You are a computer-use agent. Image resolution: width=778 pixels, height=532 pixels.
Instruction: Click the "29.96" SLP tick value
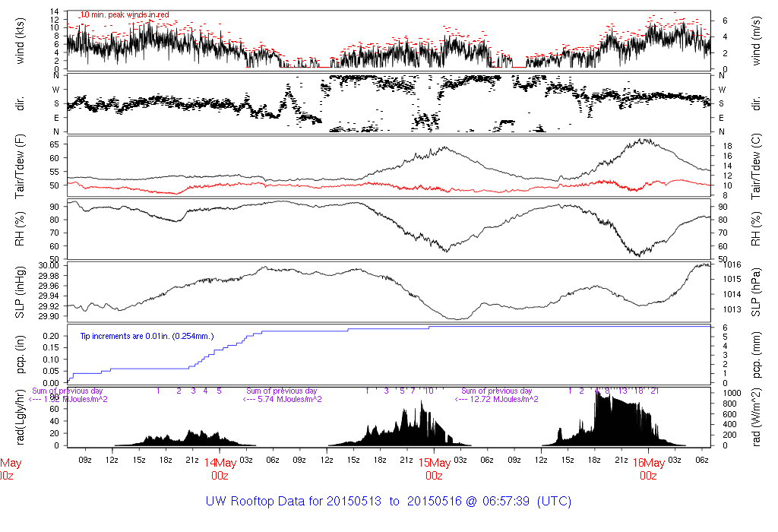pyautogui.click(x=48, y=286)
